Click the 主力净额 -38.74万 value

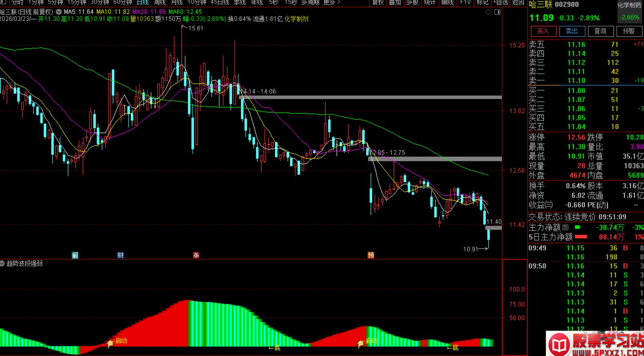610,227
